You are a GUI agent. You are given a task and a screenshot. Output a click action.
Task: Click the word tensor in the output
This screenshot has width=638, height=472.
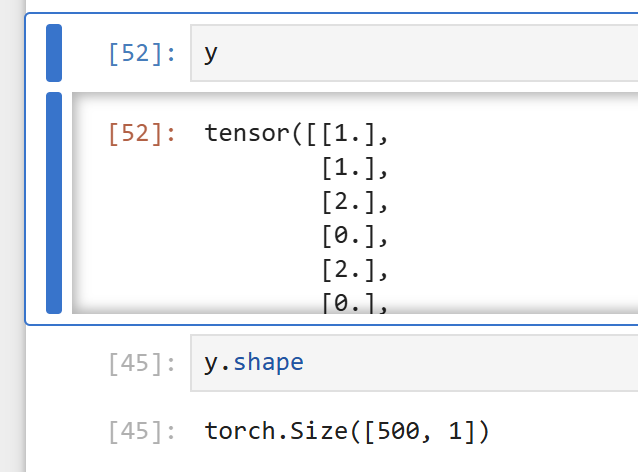247,133
